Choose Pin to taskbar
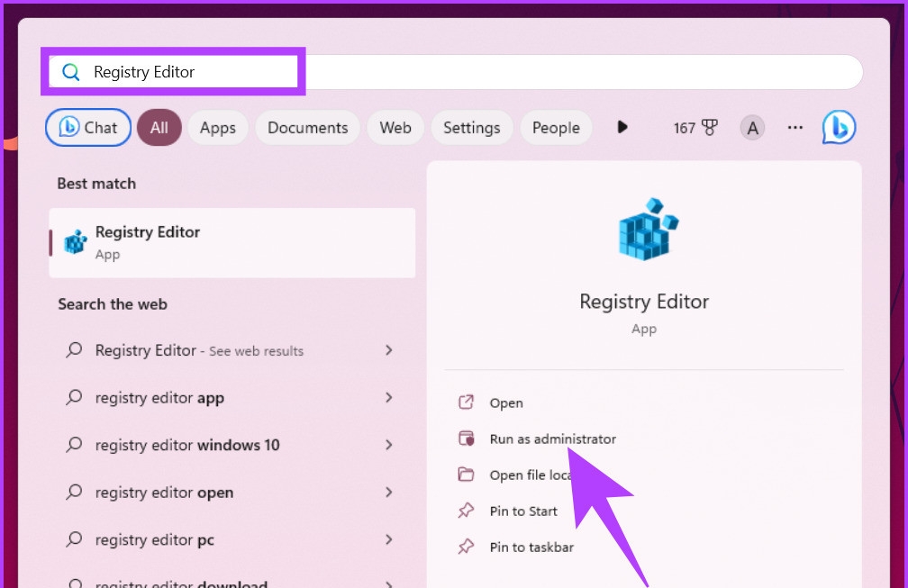The height and width of the screenshot is (588, 908). [531, 547]
